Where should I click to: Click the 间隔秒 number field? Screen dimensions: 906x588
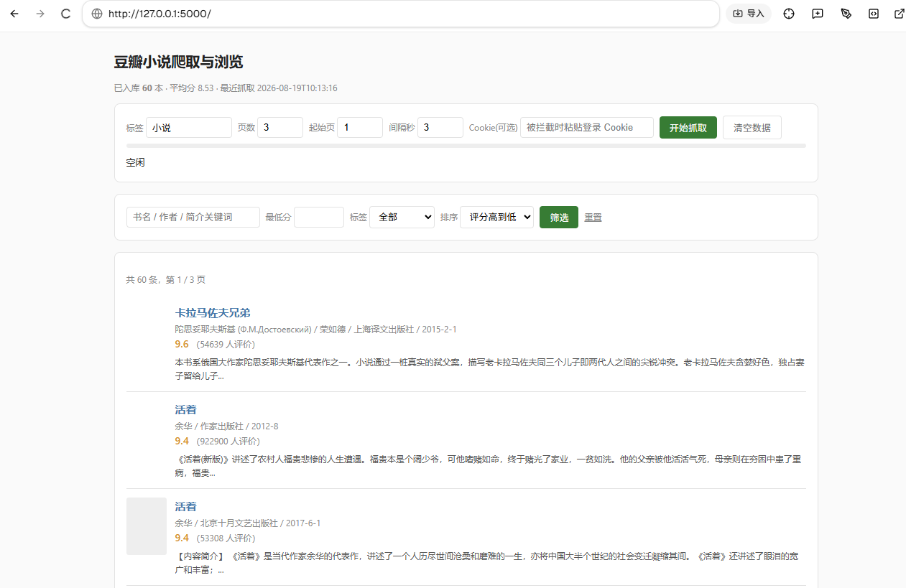(440, 128)
